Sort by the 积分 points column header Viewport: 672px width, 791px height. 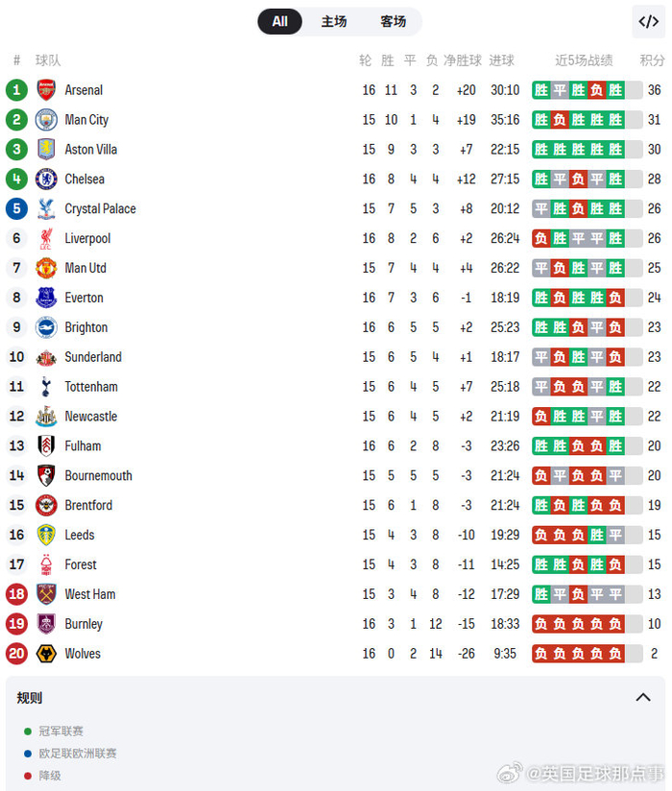653,60
